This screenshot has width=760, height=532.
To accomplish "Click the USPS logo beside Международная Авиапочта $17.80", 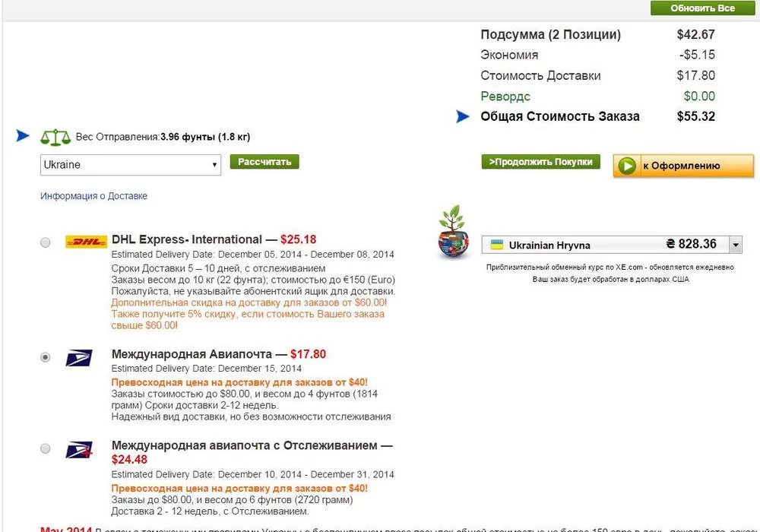I will click(x=79, y=357).
